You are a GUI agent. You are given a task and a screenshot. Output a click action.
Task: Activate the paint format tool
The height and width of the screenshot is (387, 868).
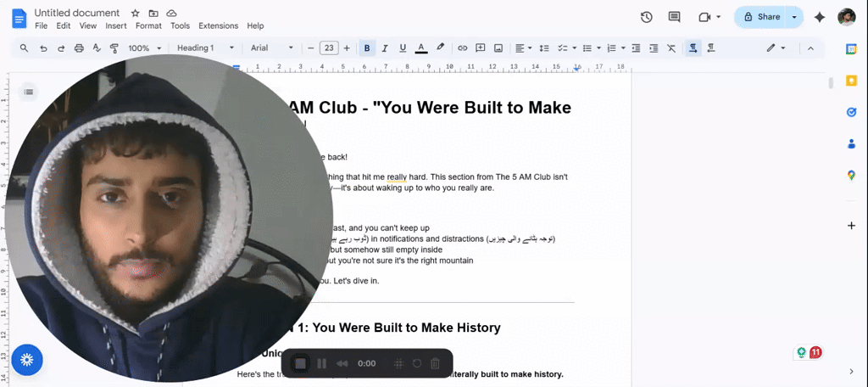pos(114,48)
